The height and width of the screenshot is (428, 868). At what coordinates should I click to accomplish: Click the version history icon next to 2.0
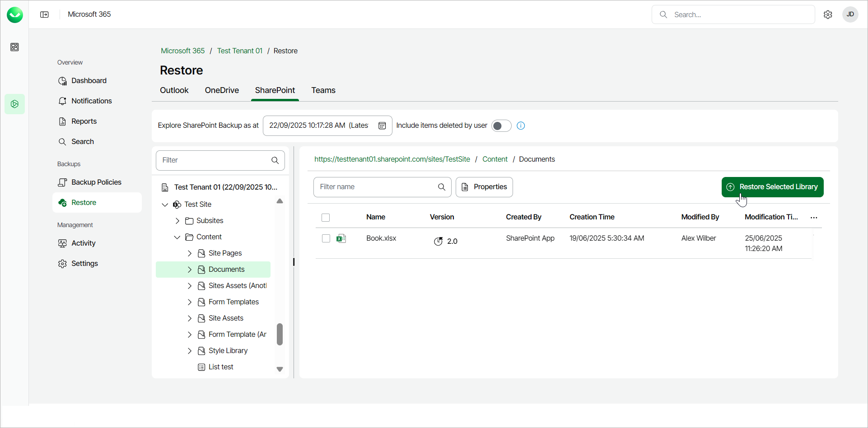438,241
